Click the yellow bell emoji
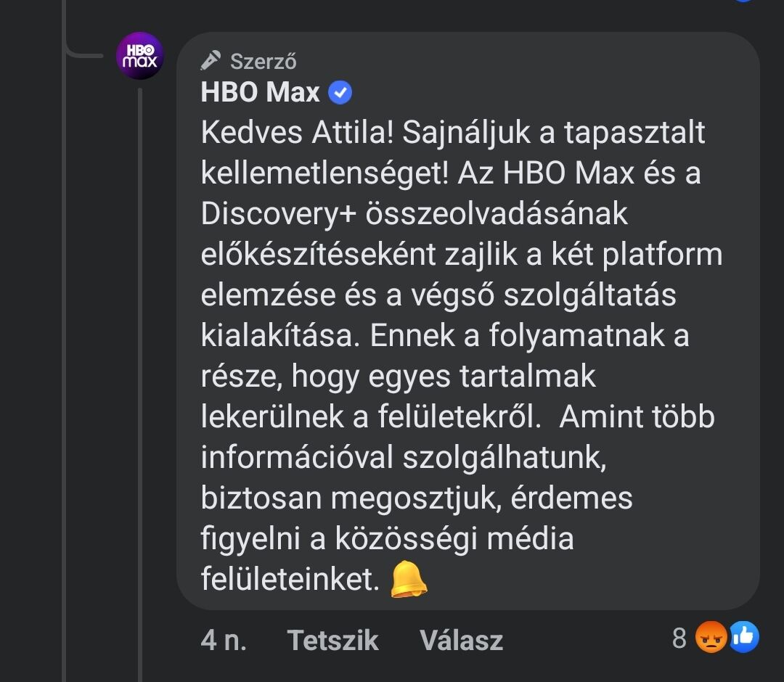 [409, 580]
